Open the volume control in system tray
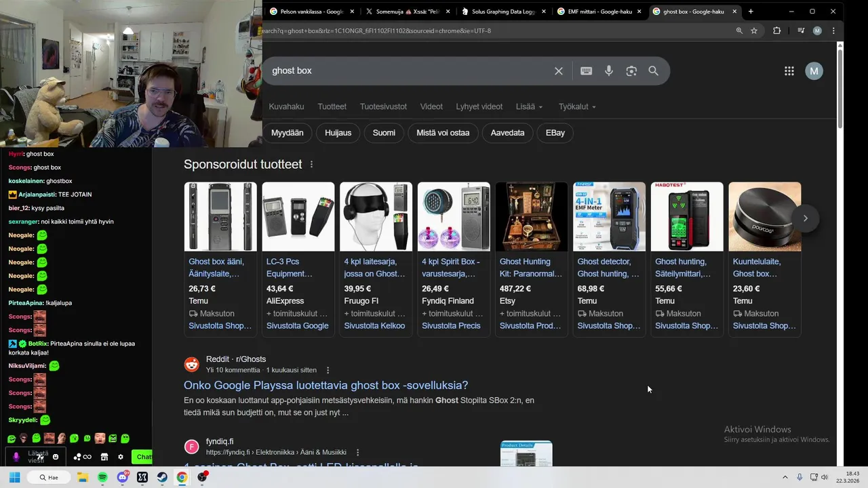This screenshot has width=868, height=488. click(825, 477)
